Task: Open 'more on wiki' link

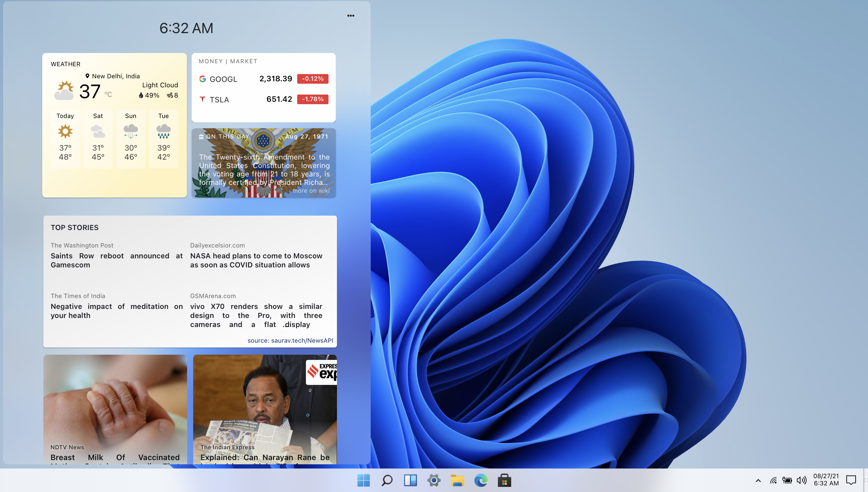Action: tap(311, 191)
